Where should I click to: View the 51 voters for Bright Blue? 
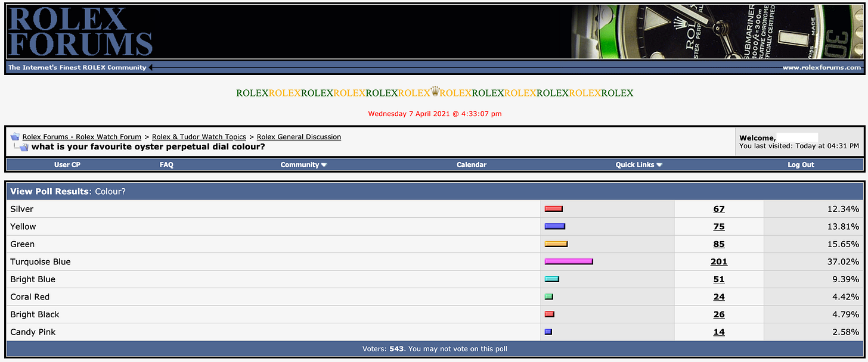719,279
